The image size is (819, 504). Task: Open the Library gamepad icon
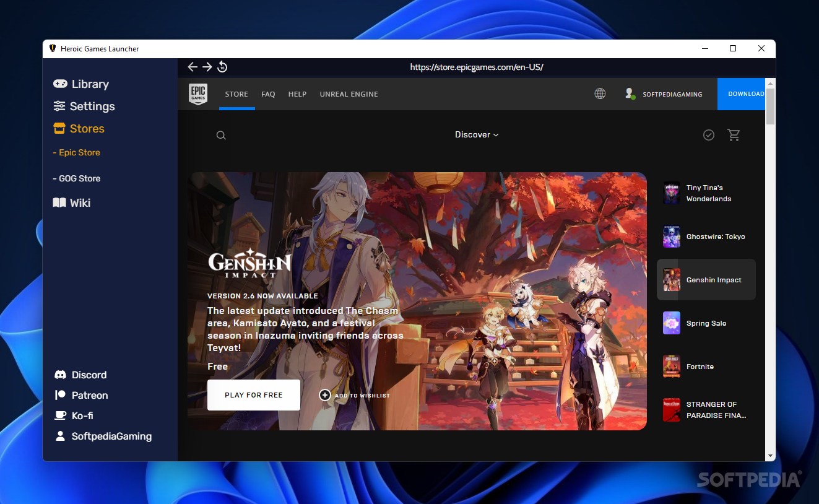tap(60, 84)
